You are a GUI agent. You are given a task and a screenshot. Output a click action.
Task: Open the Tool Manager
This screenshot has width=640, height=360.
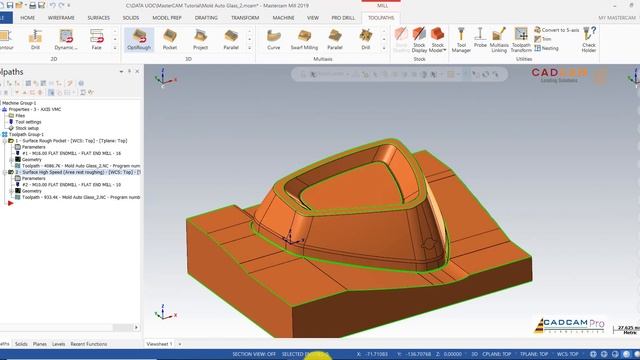click(x=461, y=40)
